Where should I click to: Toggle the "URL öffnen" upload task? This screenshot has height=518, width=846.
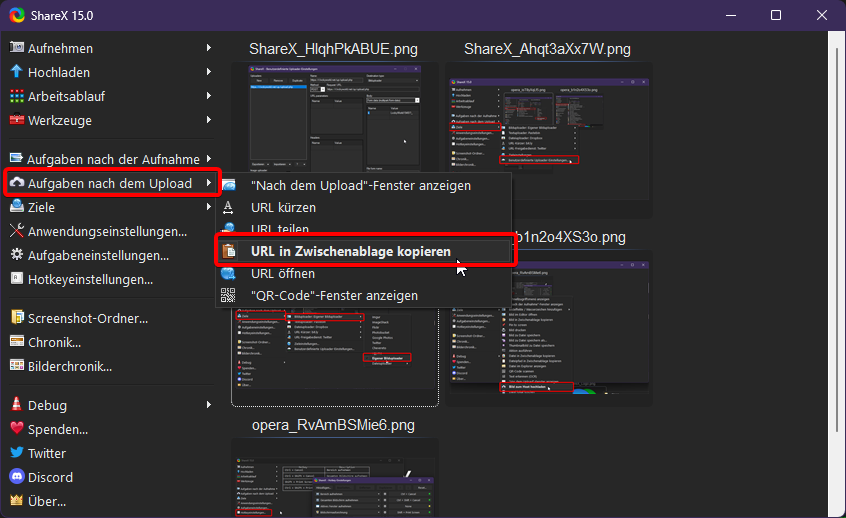283,273
